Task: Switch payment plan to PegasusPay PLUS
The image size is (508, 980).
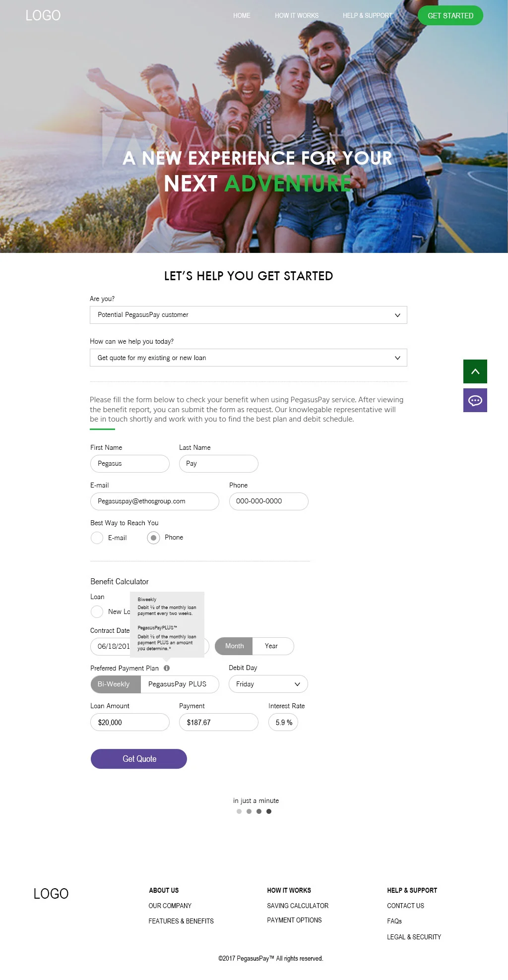Action: click(177, 684)
